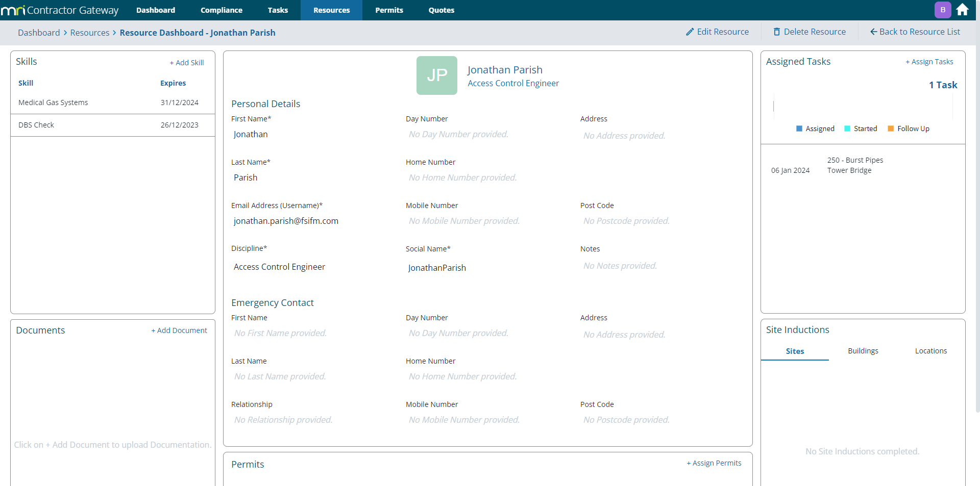This screenshot has height=486, width=980.
Task: Toggle the Follow Up legend orange swatch
Action: click(x=891, y=129)
